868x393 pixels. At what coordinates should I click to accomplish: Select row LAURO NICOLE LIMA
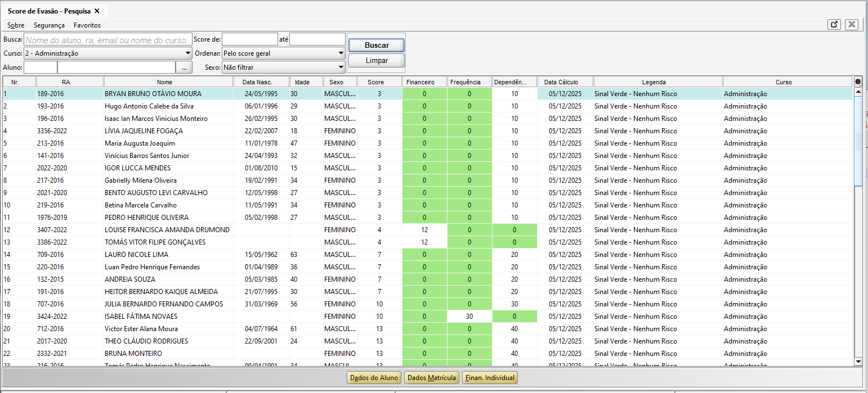(428, 255)
